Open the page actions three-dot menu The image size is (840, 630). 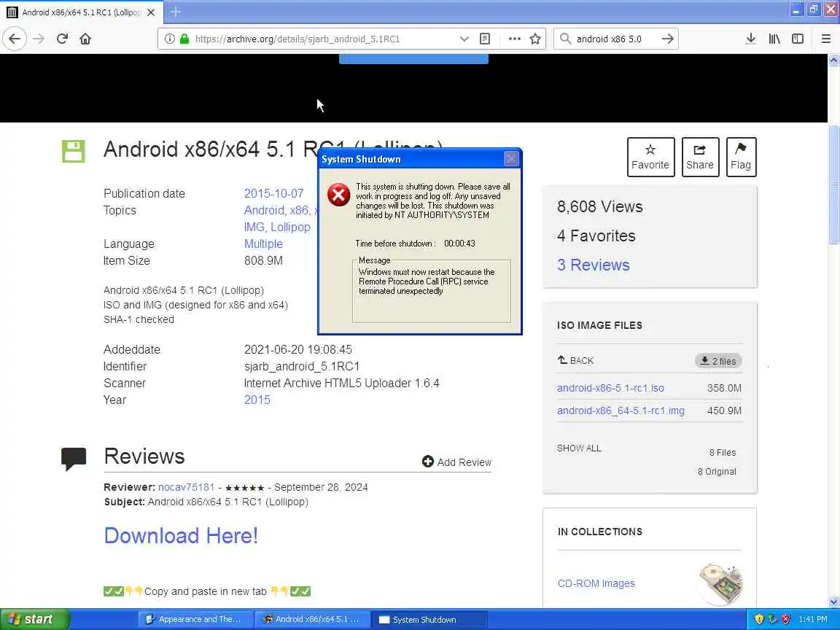click(x=514, y=39)
